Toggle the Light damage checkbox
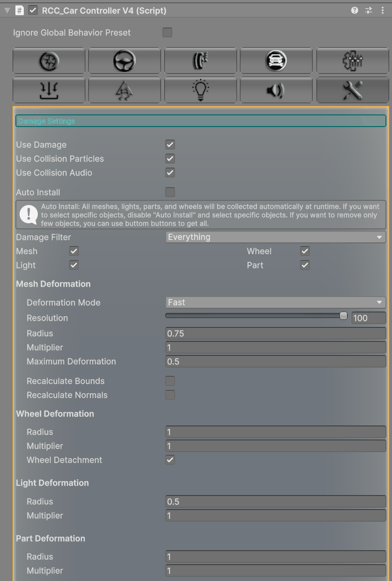 click(74, 265)
